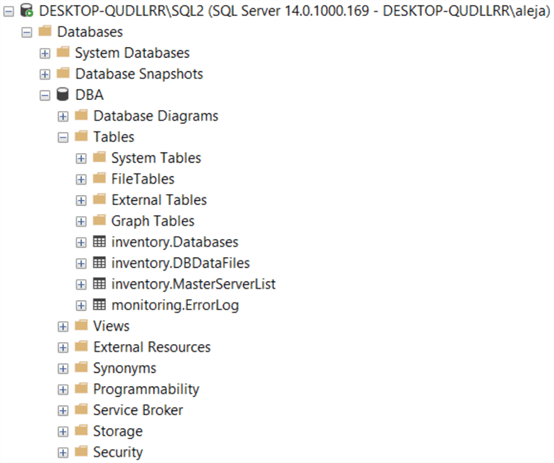554x463 pixels.
Task: Click the Databases folder icon
Action: (x=45, y=30)
